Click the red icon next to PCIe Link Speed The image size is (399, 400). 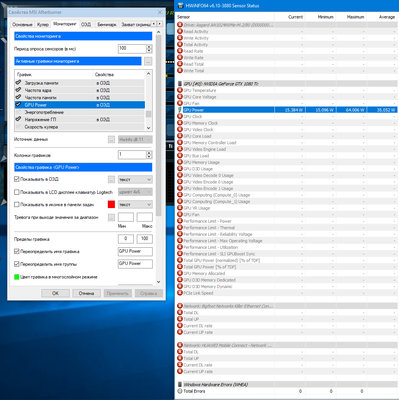(180, 293)
